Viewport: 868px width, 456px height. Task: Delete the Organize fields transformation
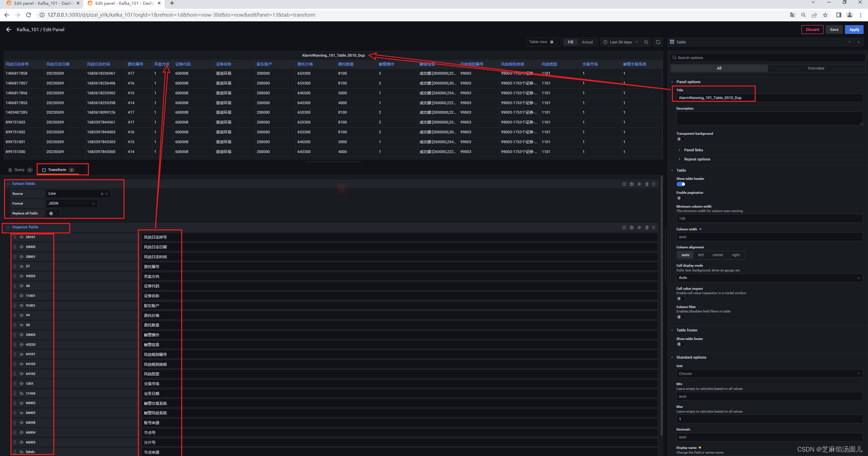pos(647,227)
